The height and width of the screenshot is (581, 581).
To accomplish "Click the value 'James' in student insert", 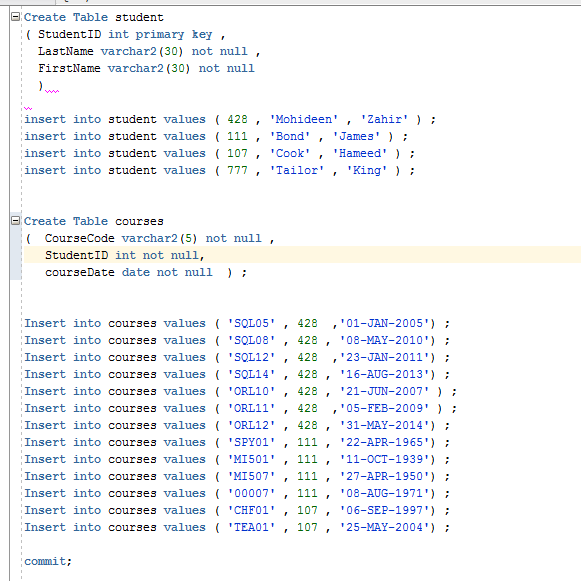I will [x=356, y=136].
